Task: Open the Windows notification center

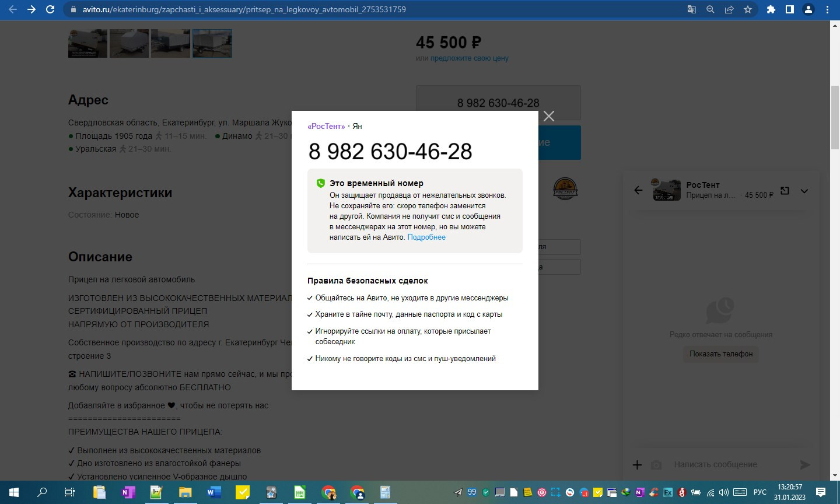Action: (x=821, y=492)
